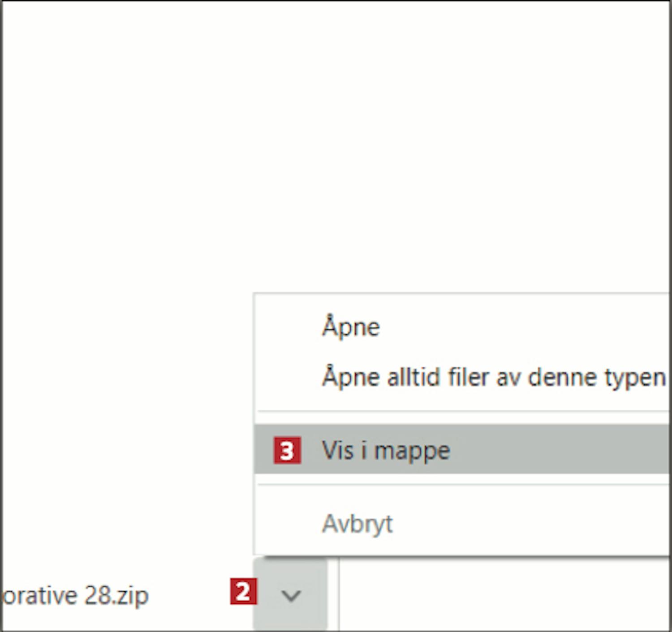Viewport: 672px width, 632px height.
Task: Click the step 2 badge beside the arrow
Action: [x=243, y=592]
